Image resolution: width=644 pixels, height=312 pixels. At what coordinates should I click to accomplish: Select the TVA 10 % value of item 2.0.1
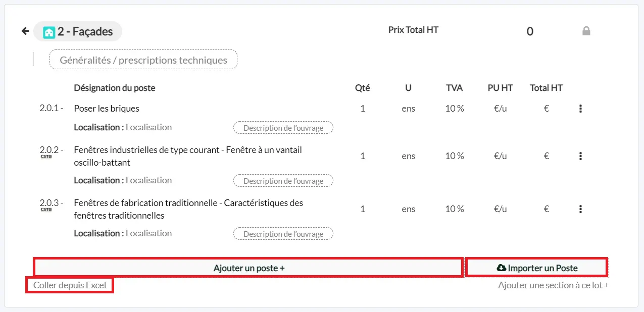click(455, 109)
